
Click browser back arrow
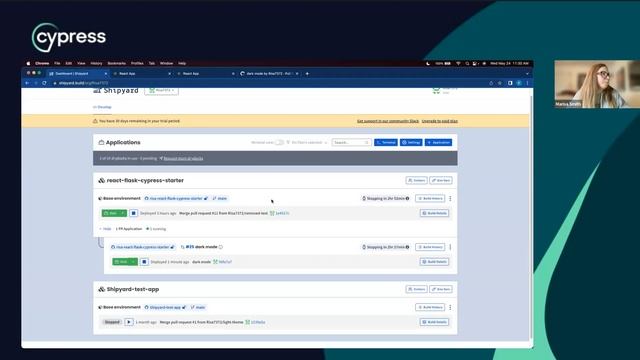pos(27,83)
